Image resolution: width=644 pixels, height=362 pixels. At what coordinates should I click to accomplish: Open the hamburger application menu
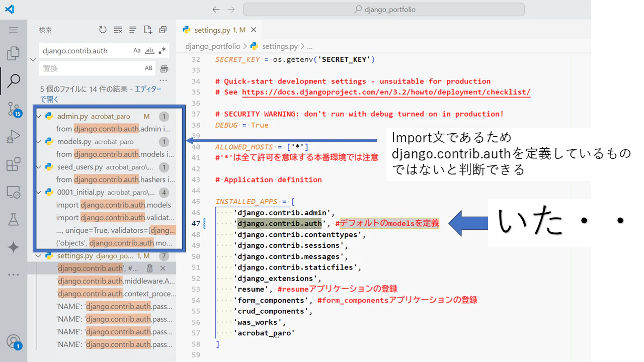pos(14,30)
